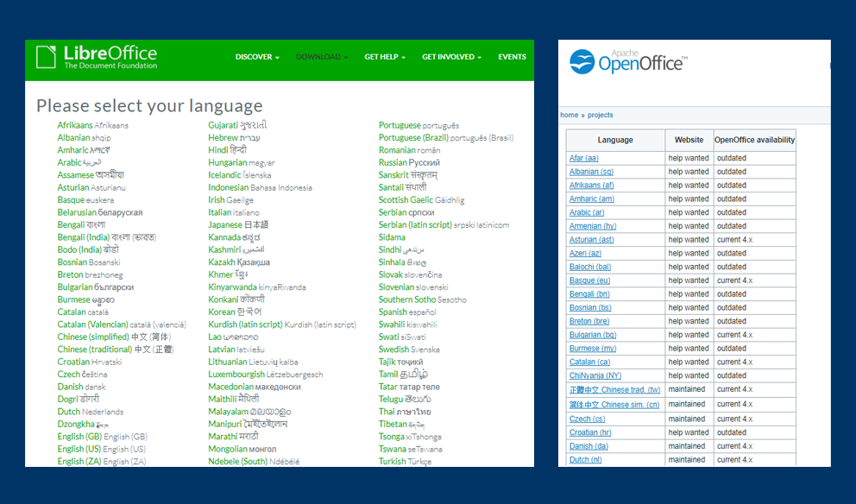This screenshot has width=856, height=504.
Task: Open the projects breadcrumb link
Action: 601,115
